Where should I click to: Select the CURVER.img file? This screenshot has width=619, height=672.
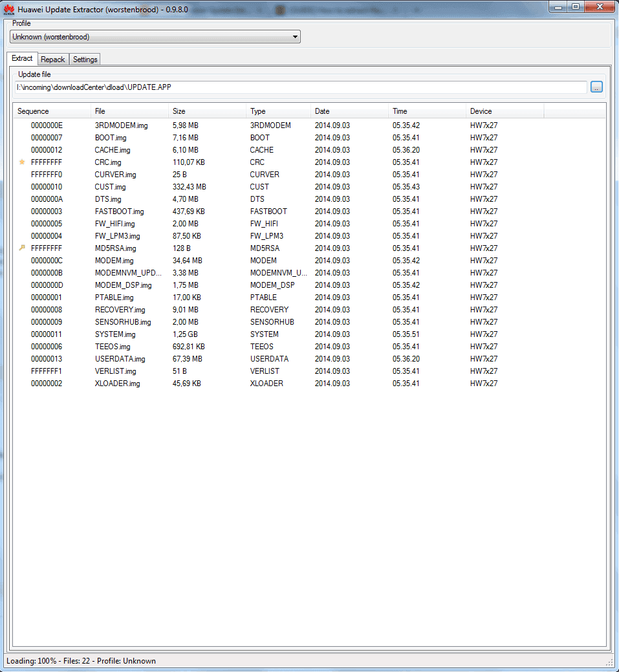click(x=115, y=175)
